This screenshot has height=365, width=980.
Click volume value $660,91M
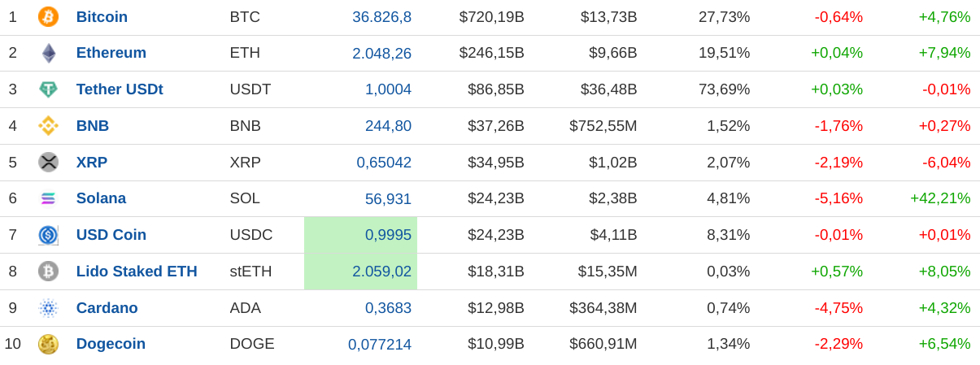click(x=603, y=344)
